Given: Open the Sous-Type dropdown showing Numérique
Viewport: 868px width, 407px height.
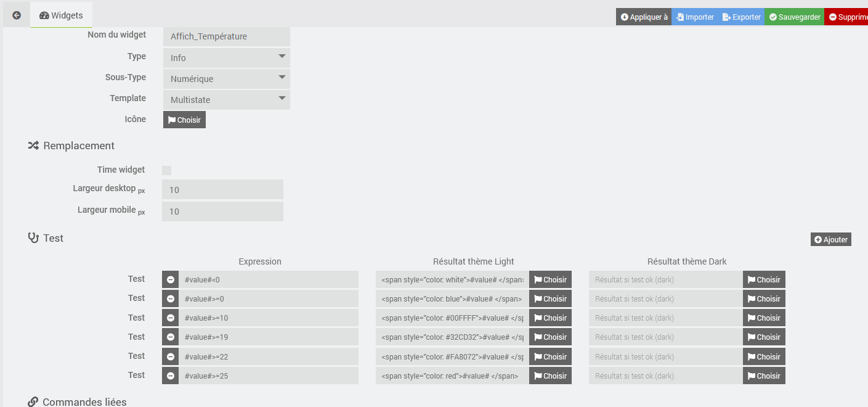Looking at the screenshot, I should click(x=227, y=79).
